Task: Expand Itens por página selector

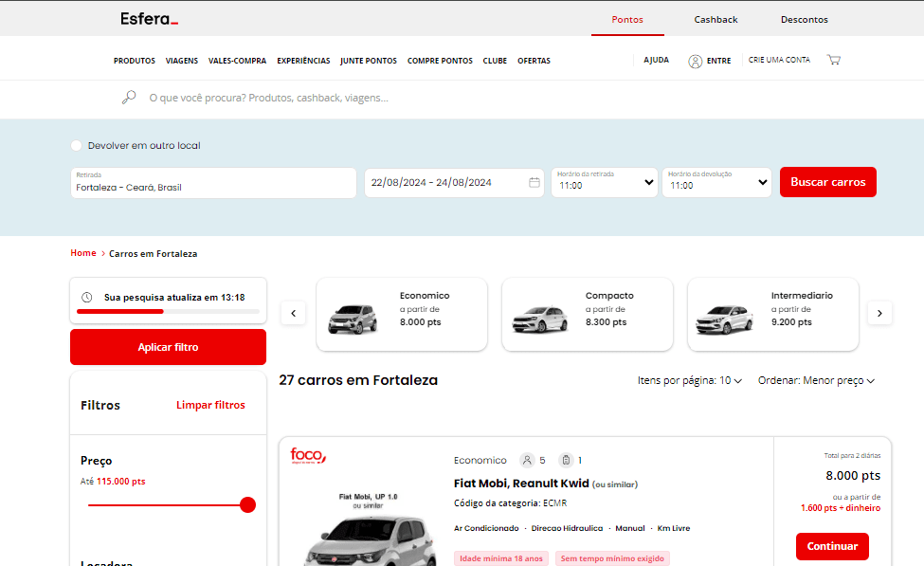Action: 690,380
